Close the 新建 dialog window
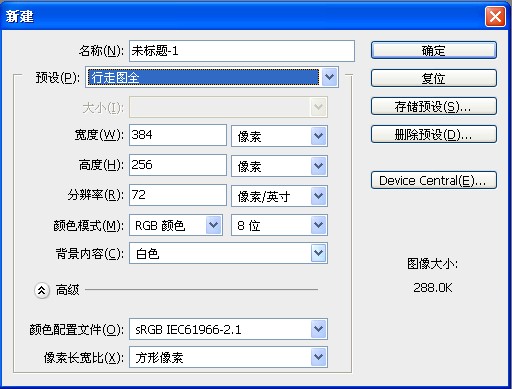 tap(495, 16)
